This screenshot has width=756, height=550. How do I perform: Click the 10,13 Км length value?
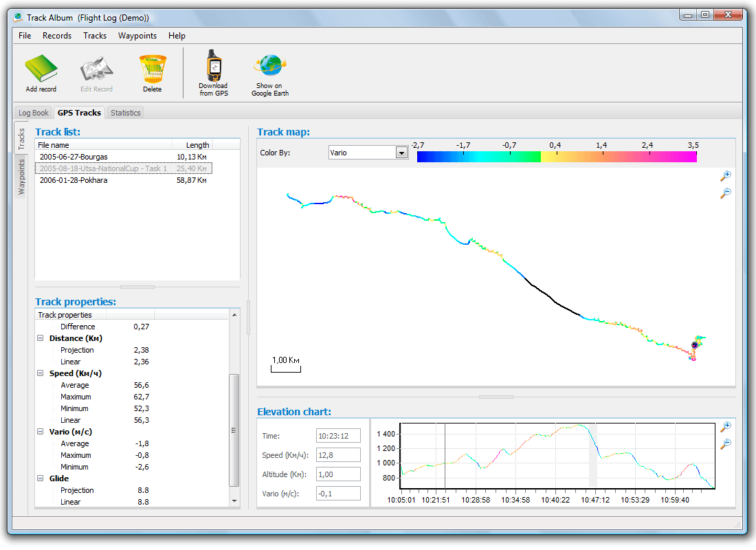point(192,157)
